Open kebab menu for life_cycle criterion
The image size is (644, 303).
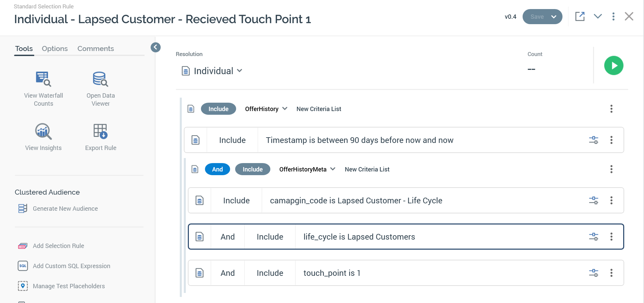click(611, 237)
